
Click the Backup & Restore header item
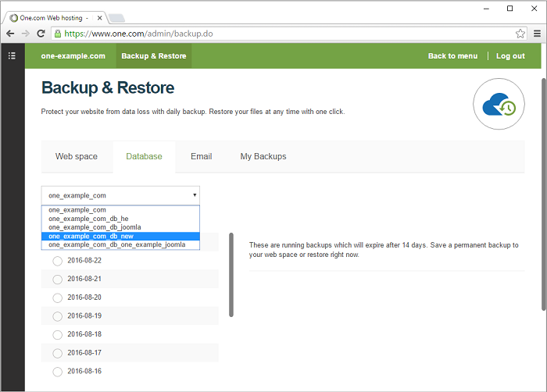pos(154,55)
